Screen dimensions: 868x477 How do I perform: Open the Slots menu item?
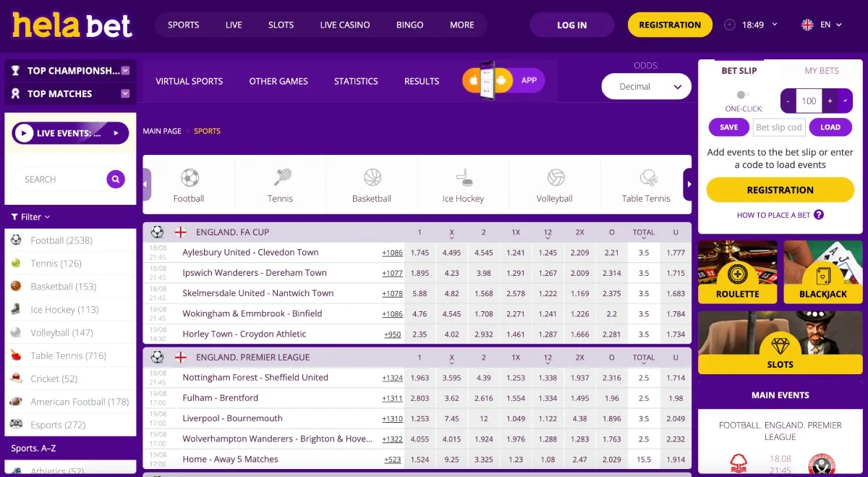point(281,25)
